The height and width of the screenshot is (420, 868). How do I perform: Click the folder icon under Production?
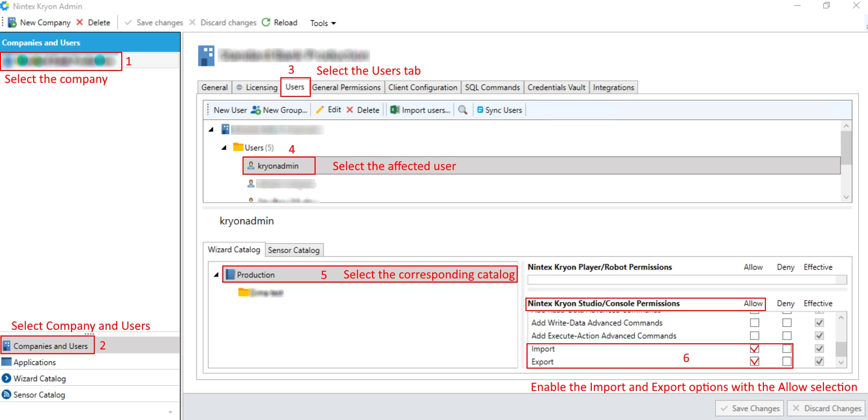(x=244, y=292)
